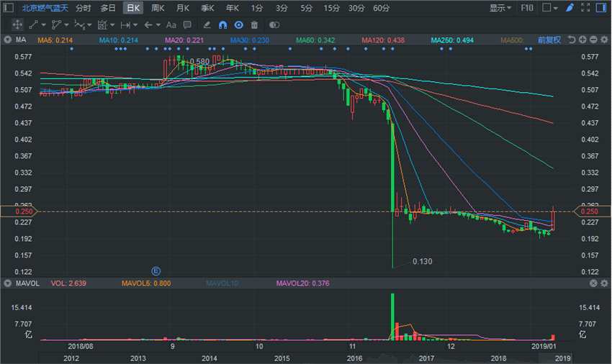Switch to the 15分 interval tab
Screen dimensions: 612x364
(331, 8)
